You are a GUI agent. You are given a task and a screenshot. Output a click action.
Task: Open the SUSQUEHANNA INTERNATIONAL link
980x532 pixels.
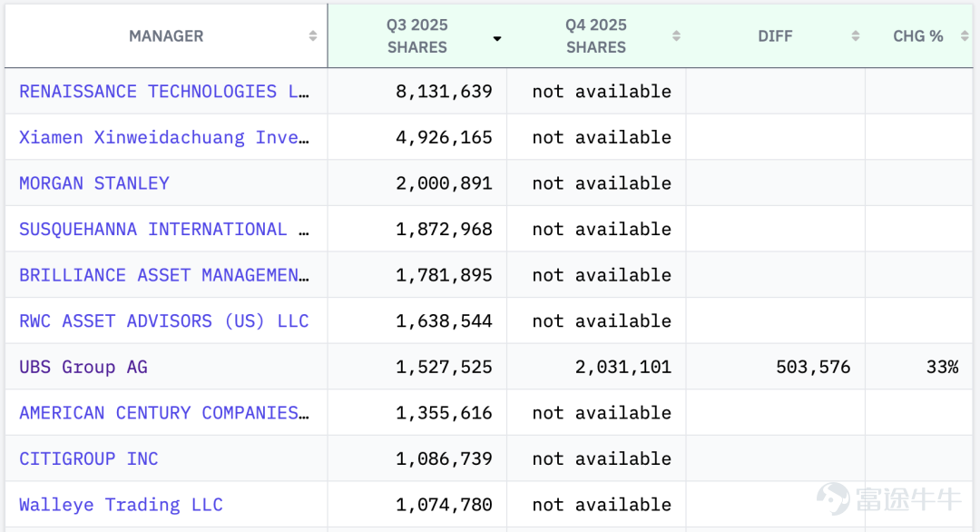163,229
